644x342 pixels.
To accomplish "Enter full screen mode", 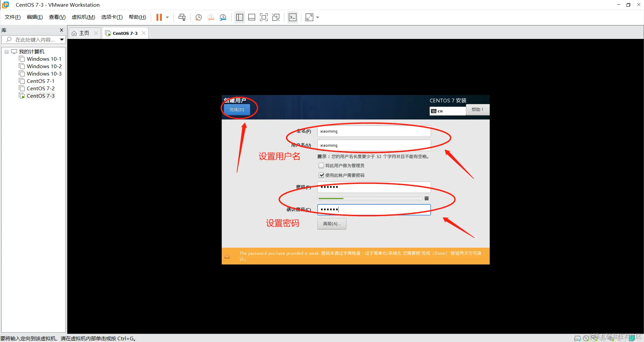I will (264, 17).
